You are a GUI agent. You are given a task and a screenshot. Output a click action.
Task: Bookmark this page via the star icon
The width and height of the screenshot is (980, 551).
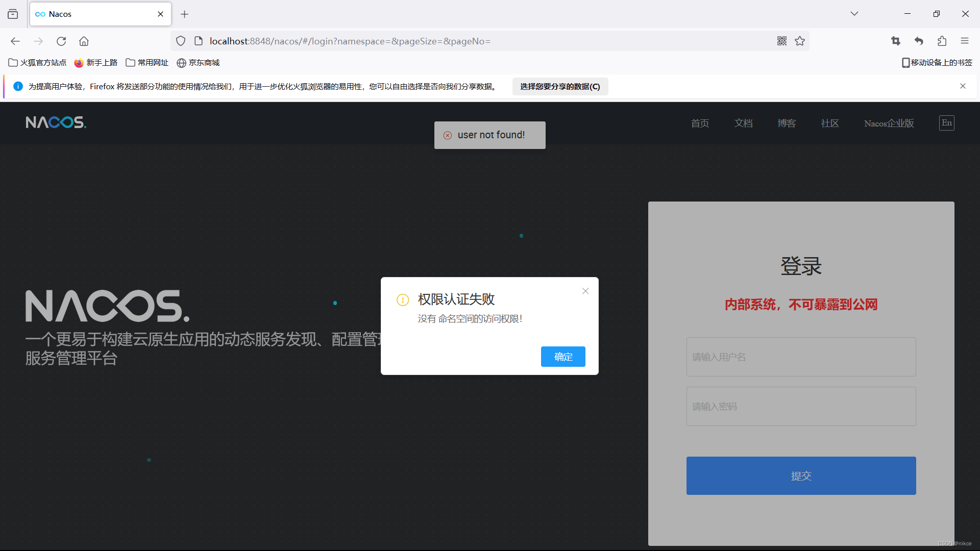pos(800,41)
